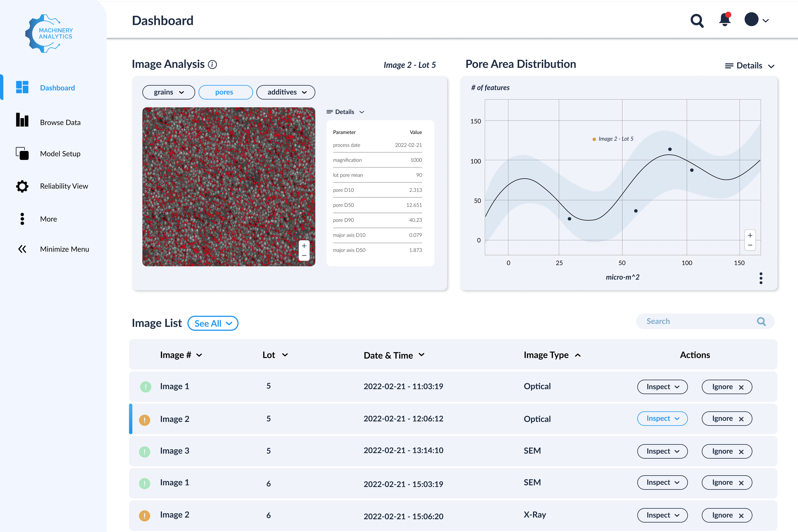Open the chart's three-dot options menu
This screenshot has width=798, height=532.
[761, 278]
